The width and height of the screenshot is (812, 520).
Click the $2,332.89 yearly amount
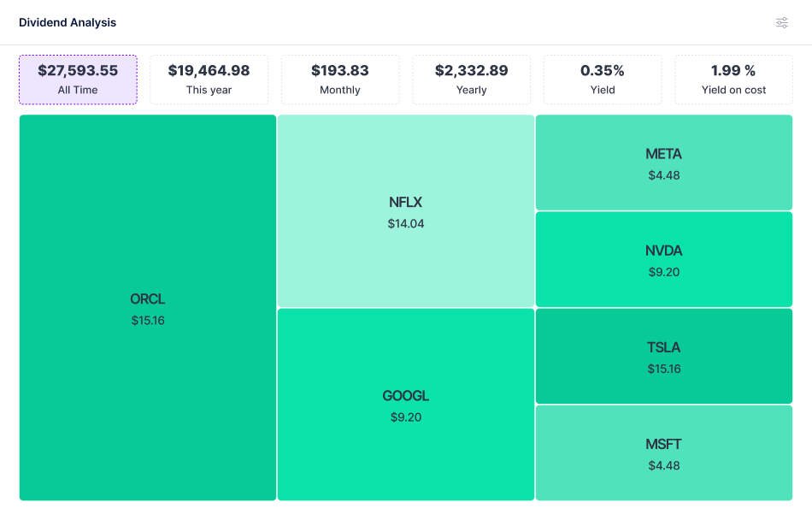tap(471, 70)
